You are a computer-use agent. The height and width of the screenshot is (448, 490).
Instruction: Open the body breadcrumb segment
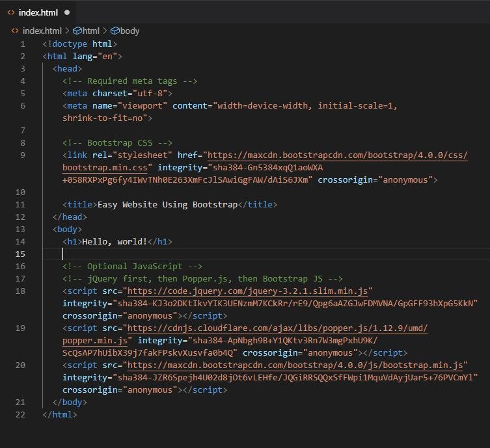point(129,31)
